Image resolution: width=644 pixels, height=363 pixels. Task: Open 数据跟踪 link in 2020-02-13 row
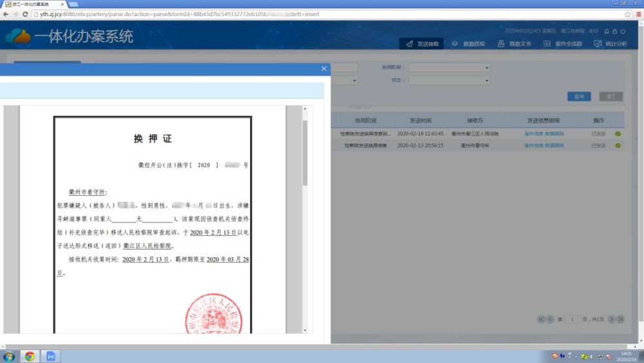pos(554,146)
